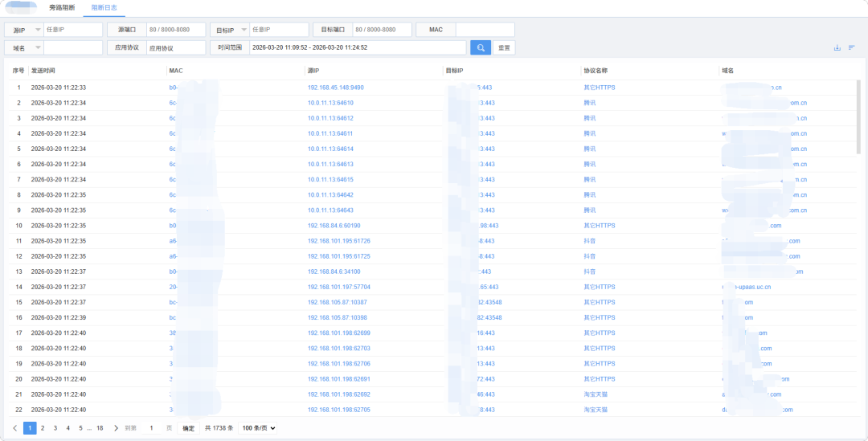The image size is (868, 441).
Task: Click timestamp 2026-03-20 11:22:39
Action: coord(58,317)
